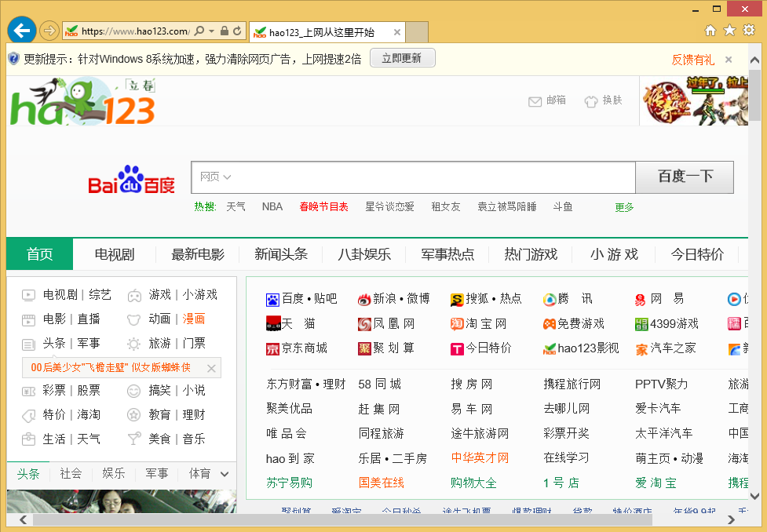Click the 百度一下 search button
The height and width of the screenshot is (532, 767).
click(x=685, y=177)
